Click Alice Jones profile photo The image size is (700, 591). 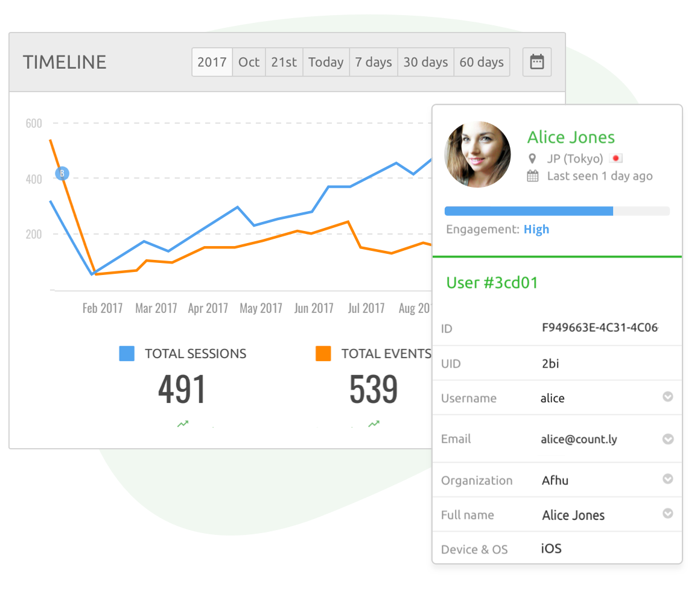(477, 154)
